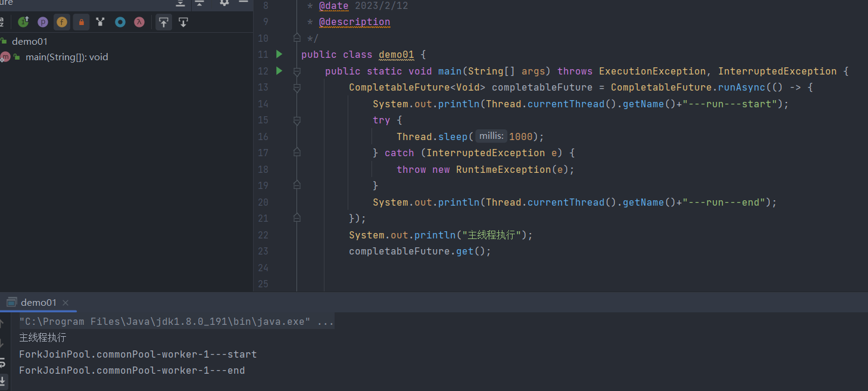Toggle Show Inherited green I icon
Viewport: 868px width, 391px height.
23,22
